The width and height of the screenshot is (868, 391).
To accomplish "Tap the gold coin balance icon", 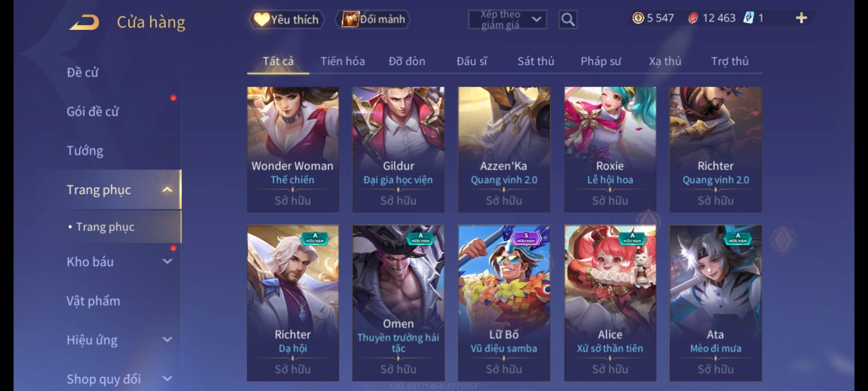I will click(638, 18).
